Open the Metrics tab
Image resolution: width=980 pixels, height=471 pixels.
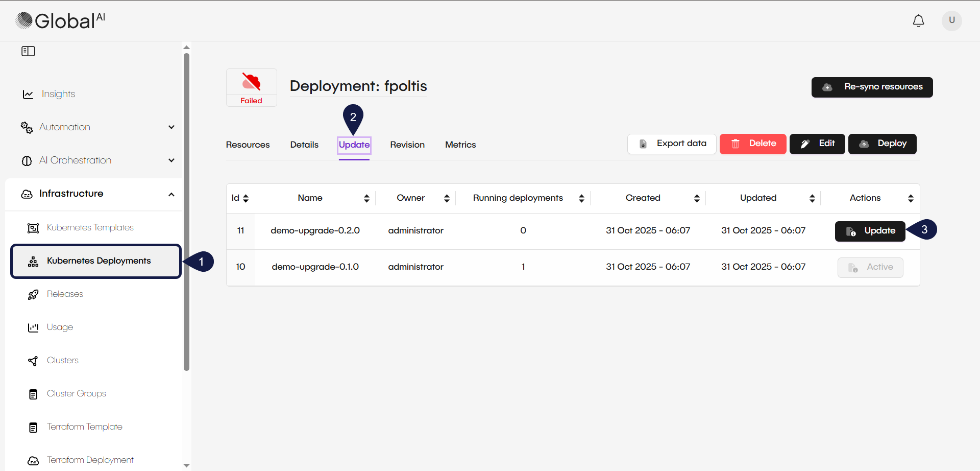pyautogui.click(x=460, y=145)
